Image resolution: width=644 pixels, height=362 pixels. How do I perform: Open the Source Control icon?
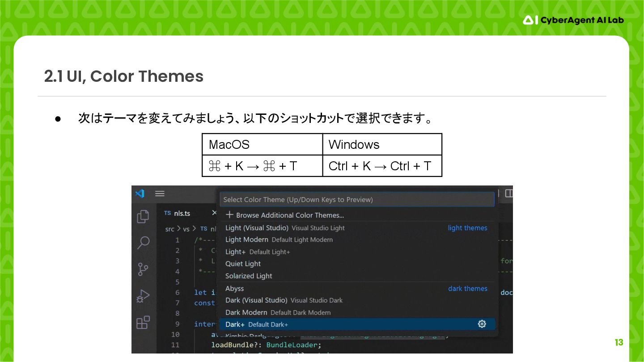click(143, 269)
